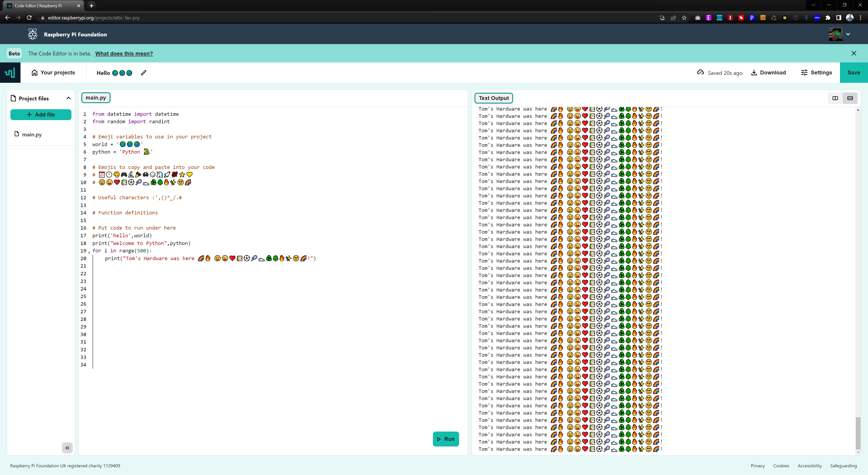Click the cloud saved-status icon
Screen dimensions: 868x475
(700, 72)
